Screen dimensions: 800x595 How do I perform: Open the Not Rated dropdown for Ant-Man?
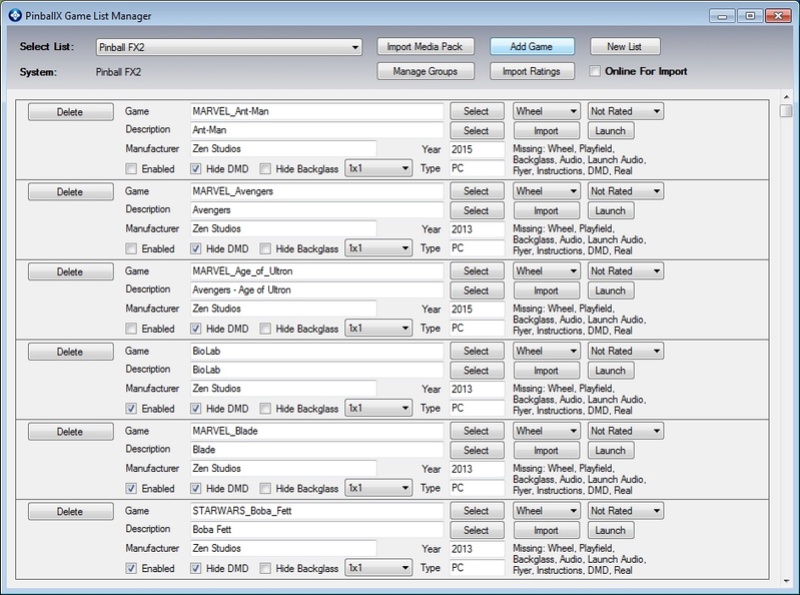tap(626, 111)
